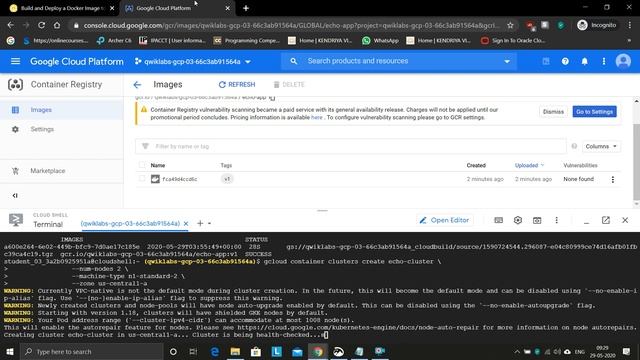Open the WhatsApp bookmark
The width and height of the screenshot is (640, 360).
pos(380,40)
